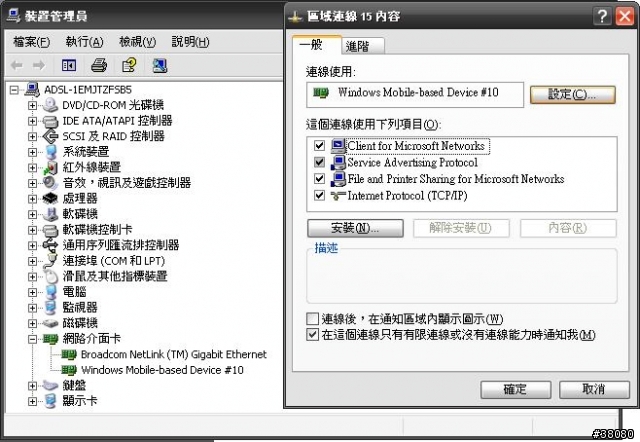Expand the 磁碟機 node

[x=32, y=323]
